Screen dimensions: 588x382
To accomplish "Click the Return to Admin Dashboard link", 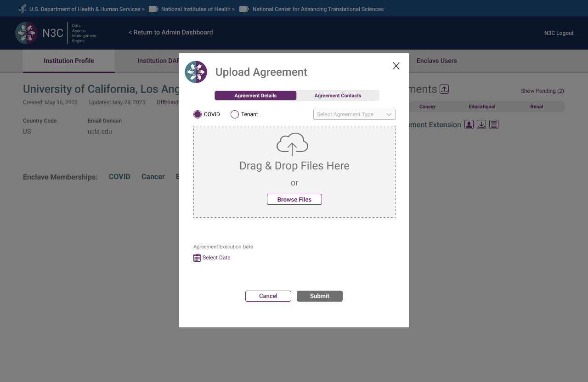I will tap(170, 32).
